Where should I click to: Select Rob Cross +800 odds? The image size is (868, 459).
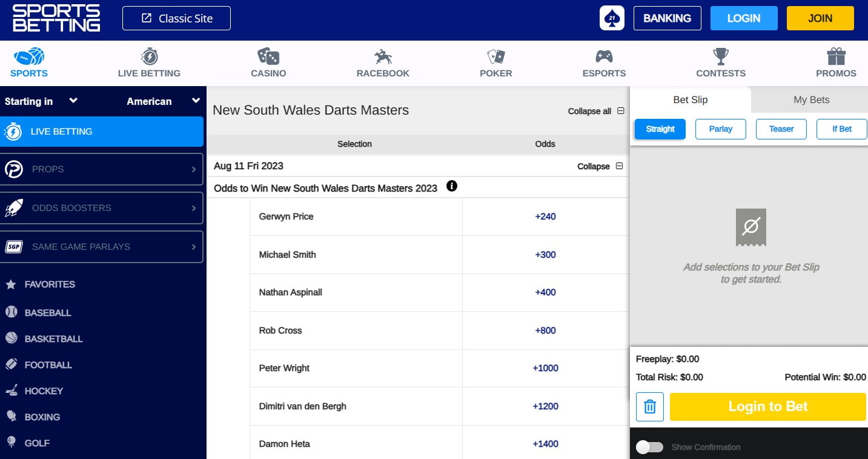[545, 330]
